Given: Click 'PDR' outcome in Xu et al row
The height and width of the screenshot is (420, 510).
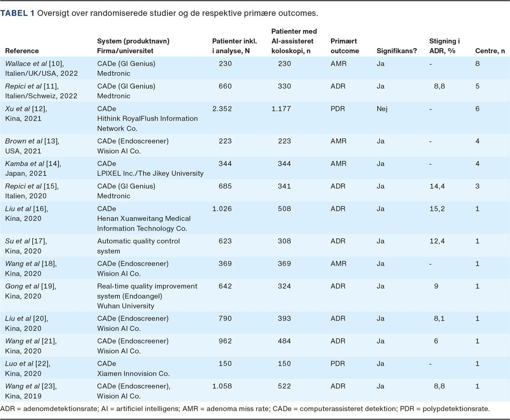Looking at the screenshot, I should pyautogui.click(x=337, y=109).
